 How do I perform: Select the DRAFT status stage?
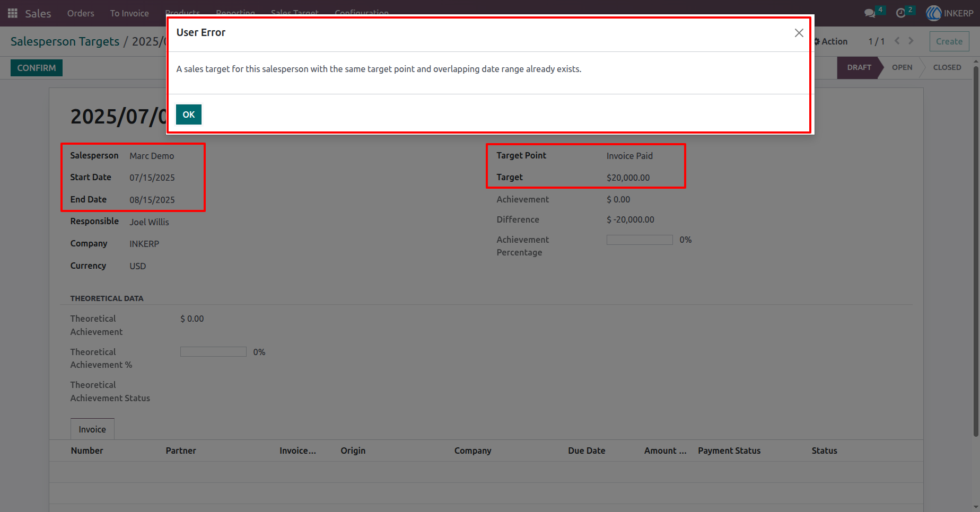859,67
